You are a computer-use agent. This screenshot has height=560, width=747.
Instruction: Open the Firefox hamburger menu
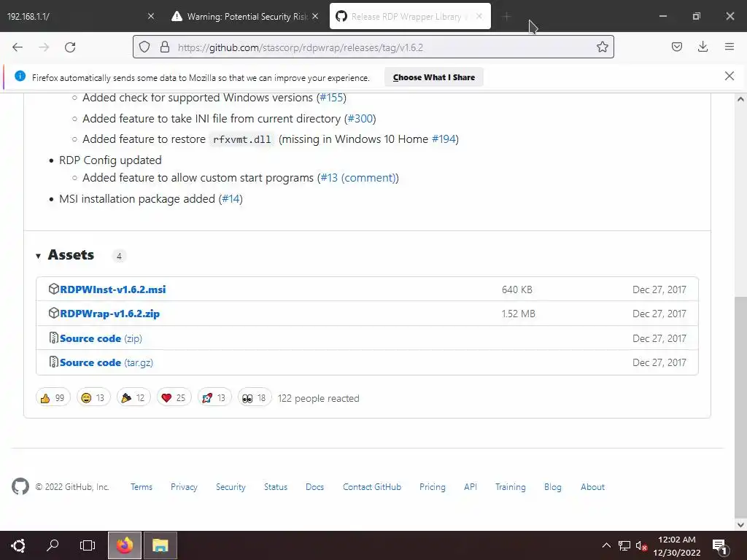point(729,47)
